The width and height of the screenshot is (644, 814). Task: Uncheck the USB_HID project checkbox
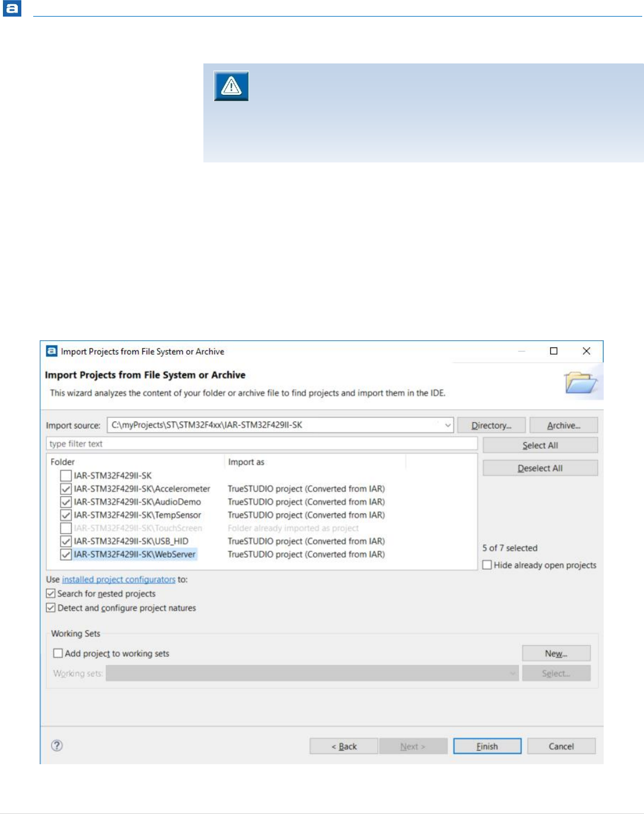(x=66, y=541)
